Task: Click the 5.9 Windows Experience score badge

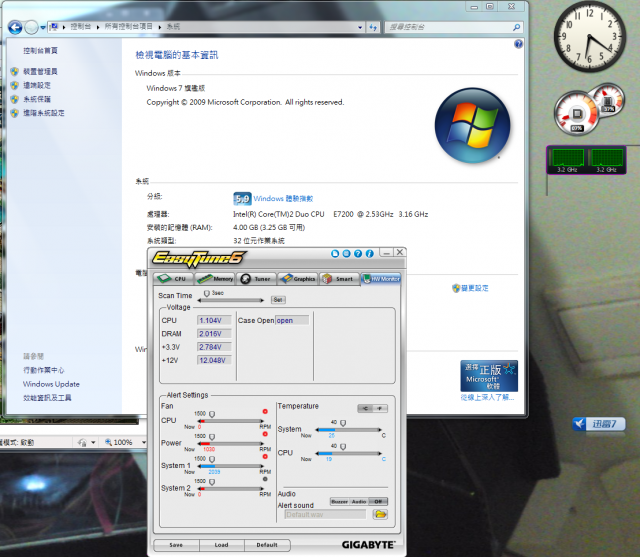Action: 242,199
